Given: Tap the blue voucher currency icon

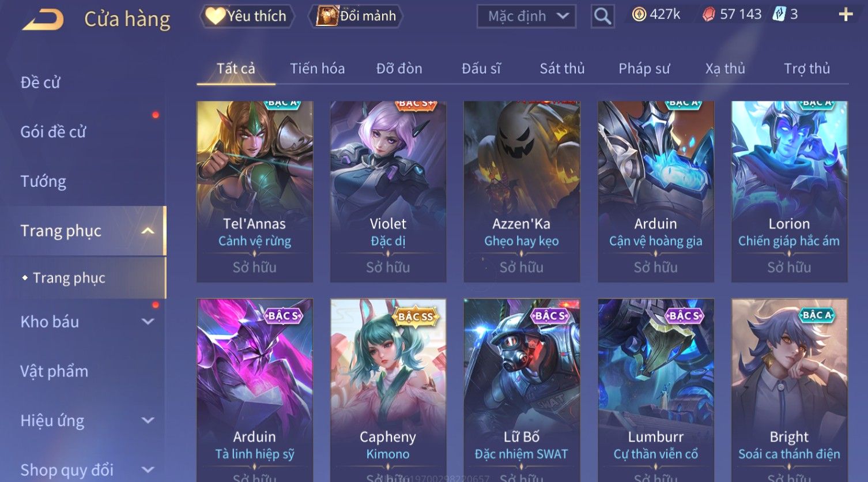Looking at the screenshot, I should pyautogui.click(x=779, y=14).
